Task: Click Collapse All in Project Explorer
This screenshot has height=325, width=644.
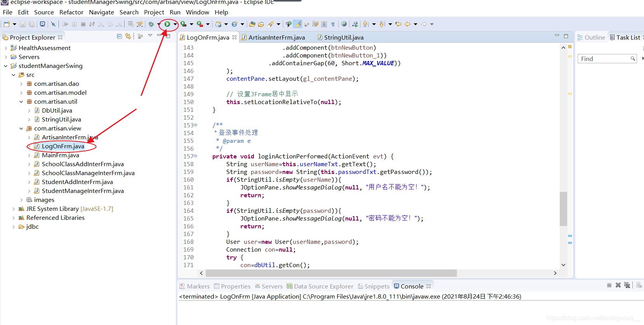Action: [x=119, y=36]
